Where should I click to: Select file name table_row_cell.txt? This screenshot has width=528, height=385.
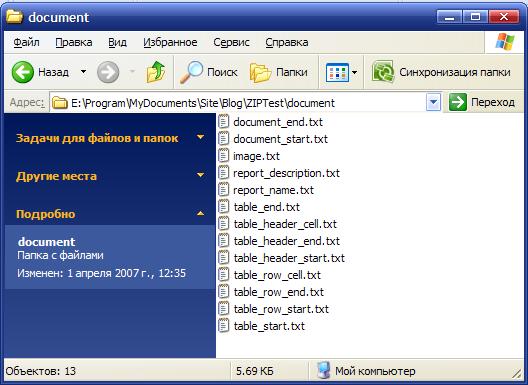pos(277,275)
